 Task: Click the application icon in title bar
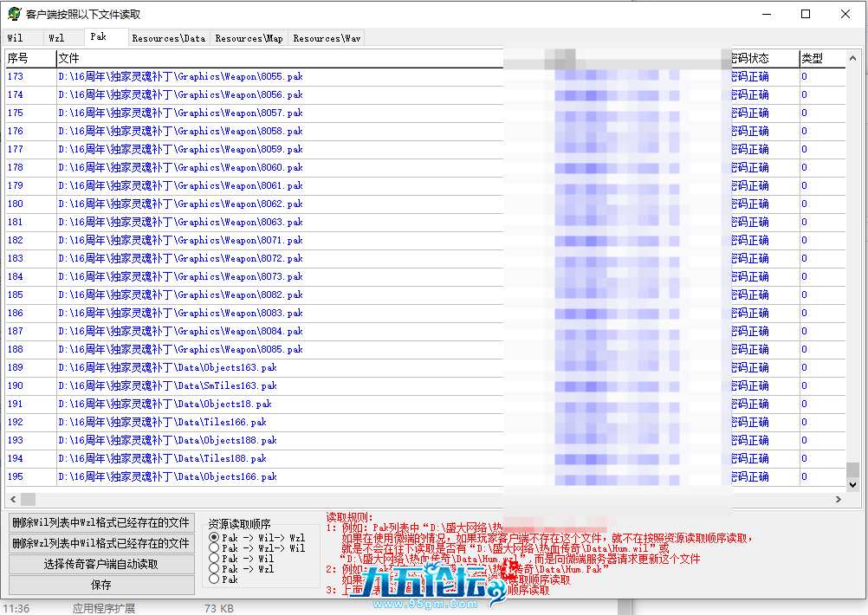[x=15, y=14]
